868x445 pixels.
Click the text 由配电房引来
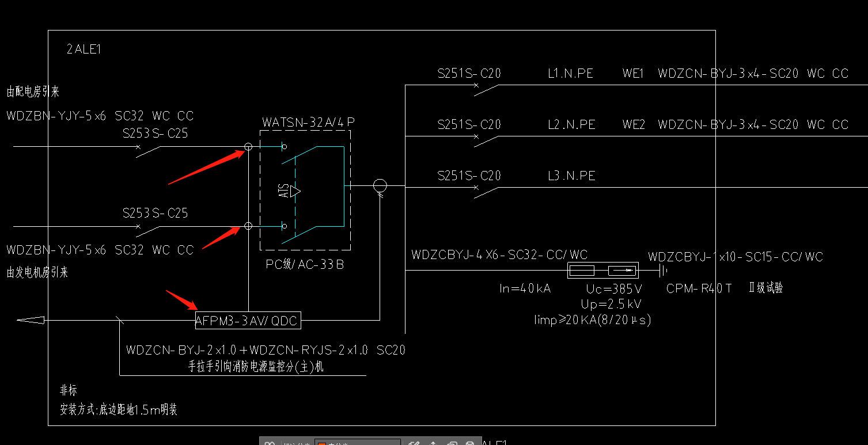pyautogui.click(x=33, y=92)
